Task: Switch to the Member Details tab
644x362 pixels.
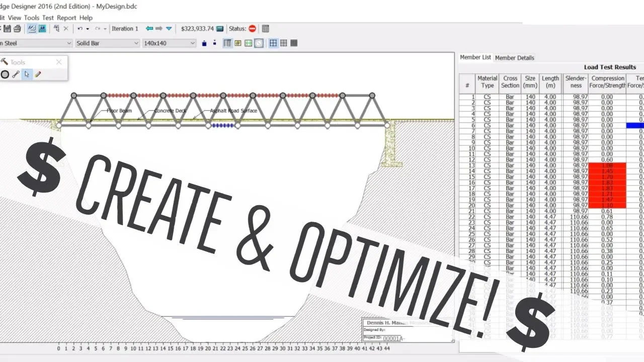Action: (515, 58)
